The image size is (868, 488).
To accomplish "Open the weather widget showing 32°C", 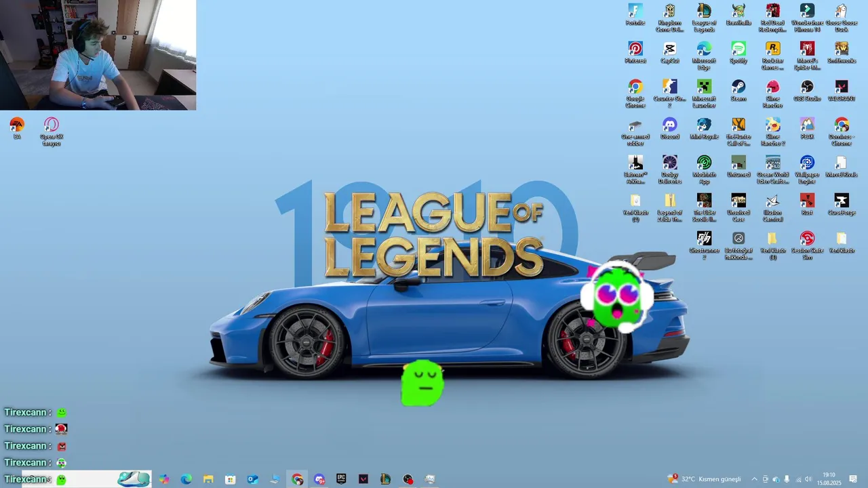I will (x=704, y=479).
